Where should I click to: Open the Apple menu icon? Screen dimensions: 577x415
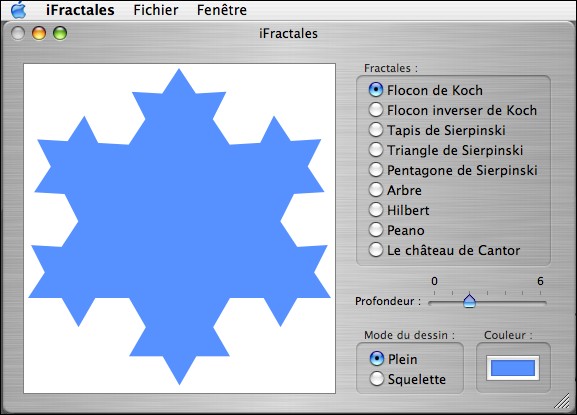tap(18, 10)
